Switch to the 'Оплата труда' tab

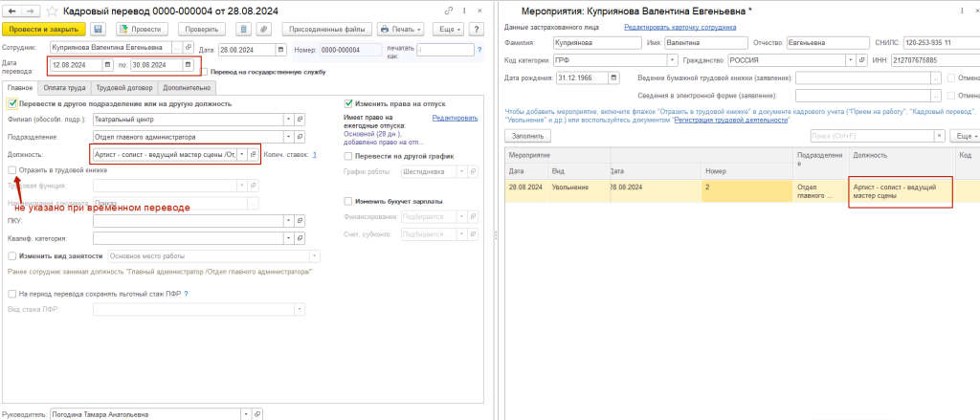point(64,87)
